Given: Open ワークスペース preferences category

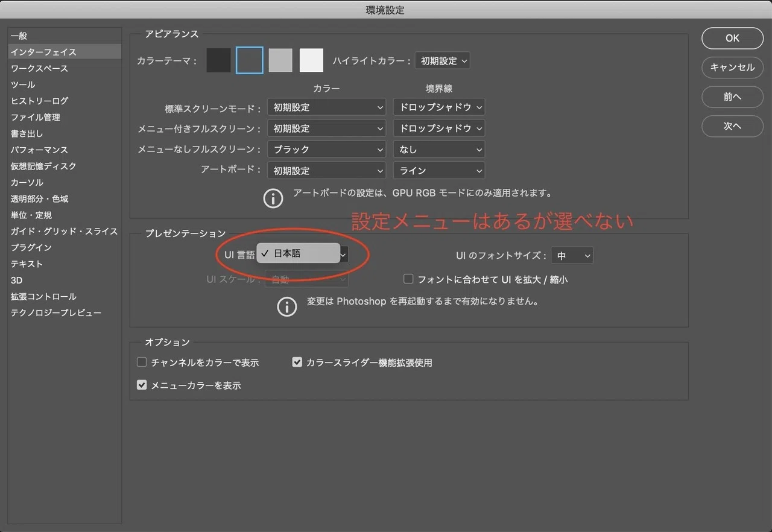Looking at the screenshot, I should [x=65, y=69].
